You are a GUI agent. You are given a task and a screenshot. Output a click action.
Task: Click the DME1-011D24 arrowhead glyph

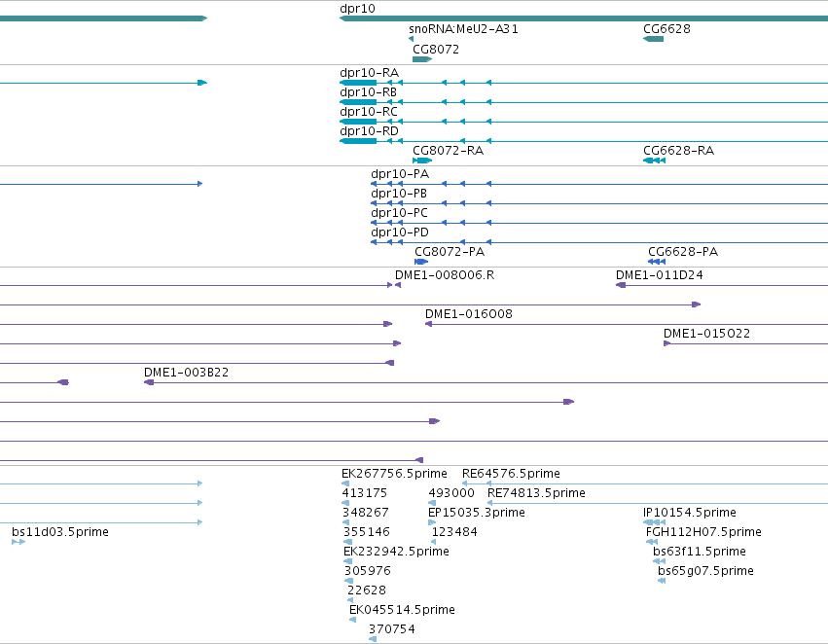coord(621,285)
